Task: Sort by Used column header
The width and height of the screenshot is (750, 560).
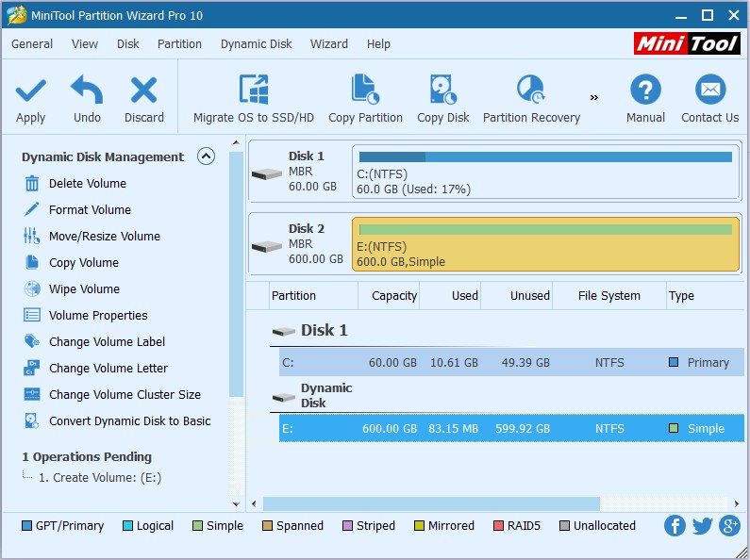Action: [x=450, y=296]
